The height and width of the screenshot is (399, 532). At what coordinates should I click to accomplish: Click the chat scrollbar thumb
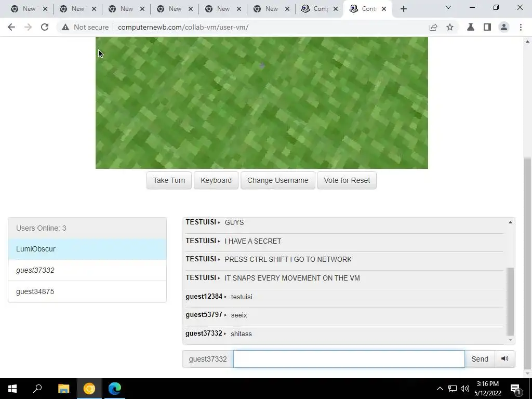510,301
